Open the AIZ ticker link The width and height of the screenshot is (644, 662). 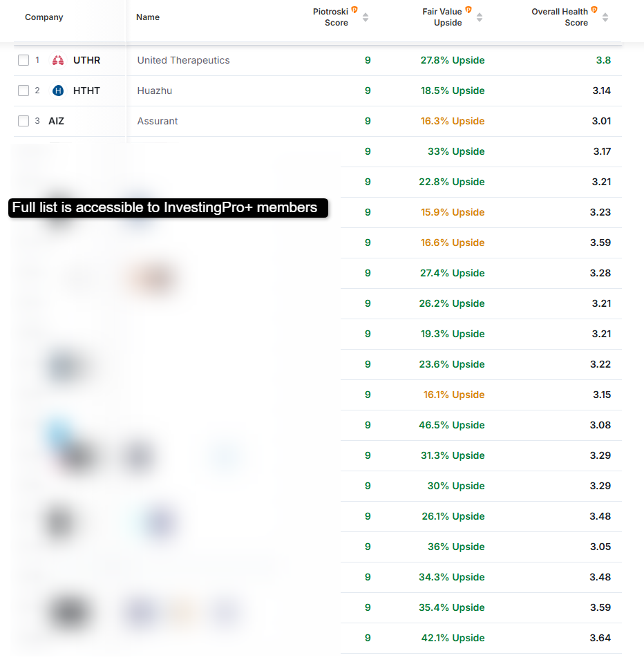click(x=56, y=121)
